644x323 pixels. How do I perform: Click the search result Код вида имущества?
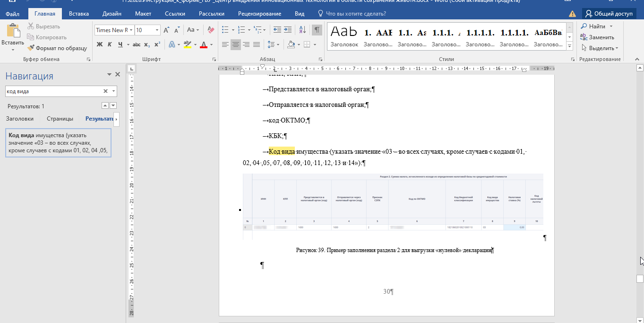(58, 143)
